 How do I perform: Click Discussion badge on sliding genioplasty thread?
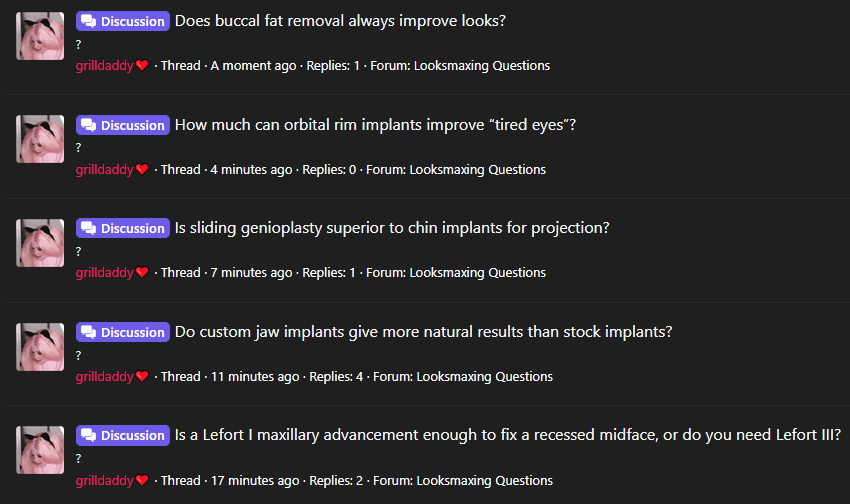tap(123, 228)
